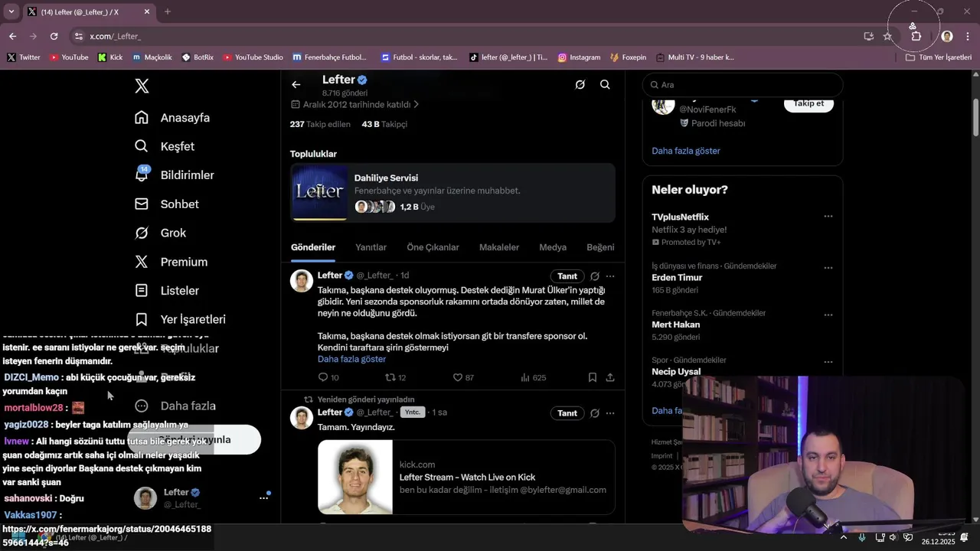980x551 pixels.
Task: Open Keşfet search icon in sidebar
Action: (x=142, y=146)
